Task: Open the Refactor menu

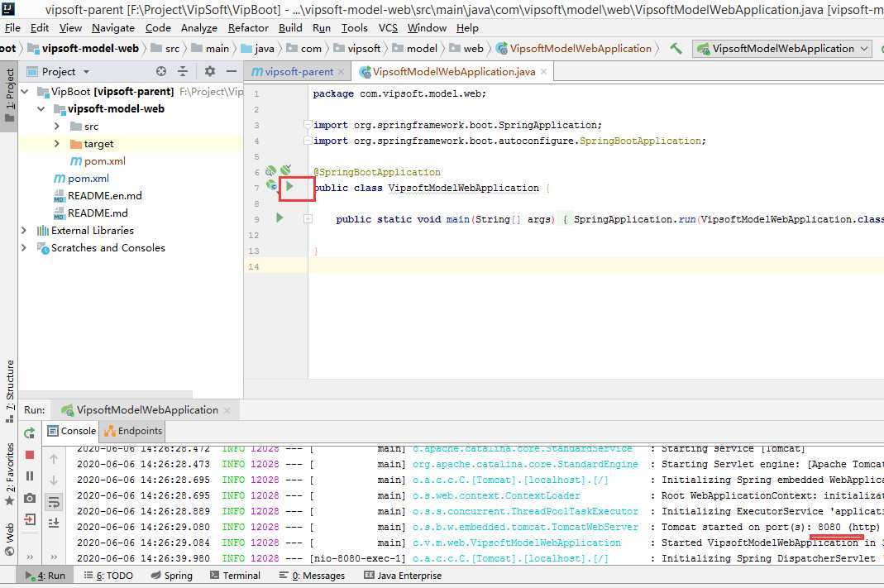Action: coord(248,27)
